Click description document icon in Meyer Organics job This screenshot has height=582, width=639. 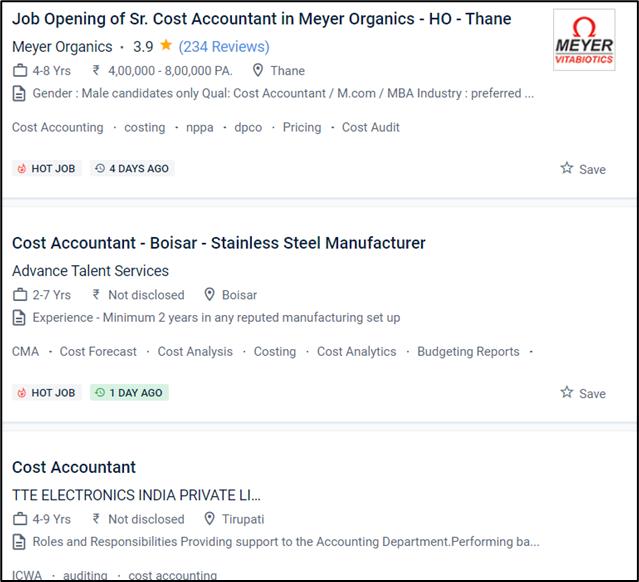(19, 93)
